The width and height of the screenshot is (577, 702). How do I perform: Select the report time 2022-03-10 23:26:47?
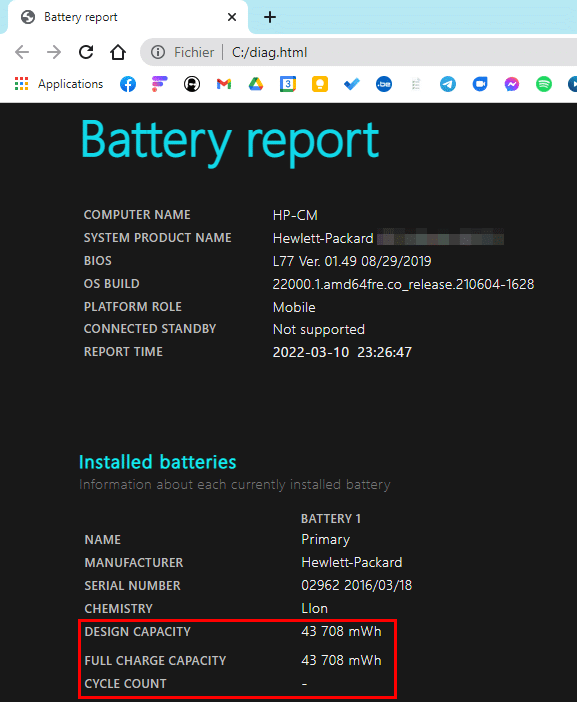click(x=342, y=352)
